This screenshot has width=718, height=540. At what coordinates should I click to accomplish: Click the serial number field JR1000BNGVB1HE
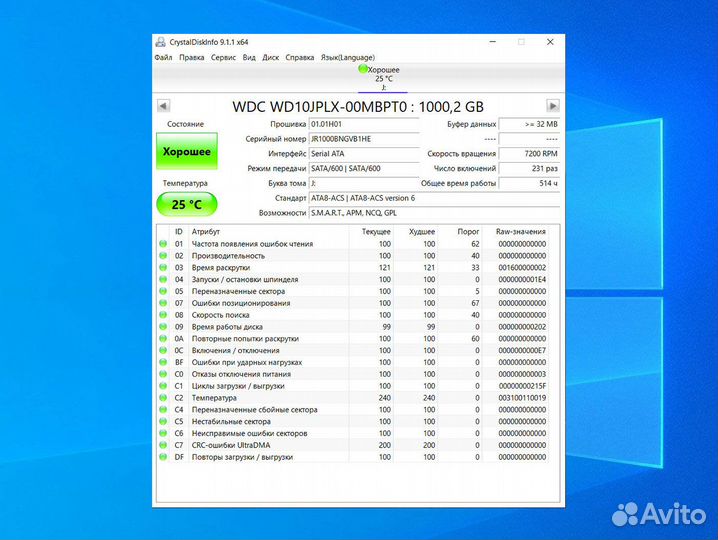pyautogui.click(x=364, y=139)
